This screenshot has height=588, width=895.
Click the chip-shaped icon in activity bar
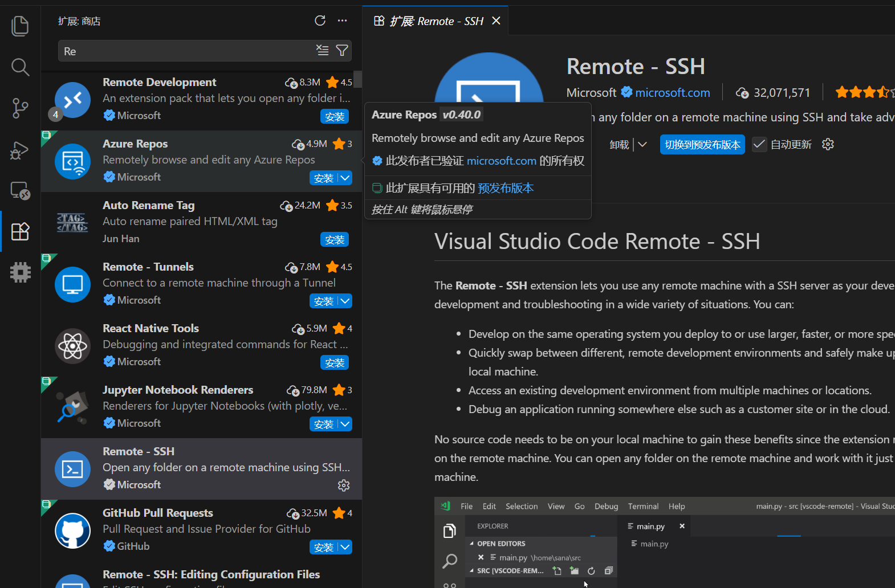[20, 272]
